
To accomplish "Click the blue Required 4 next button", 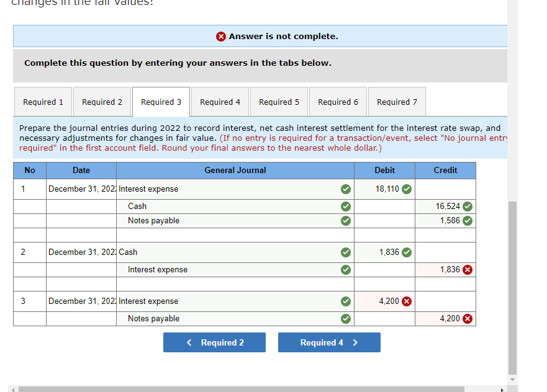I will (x=329, y=342).
